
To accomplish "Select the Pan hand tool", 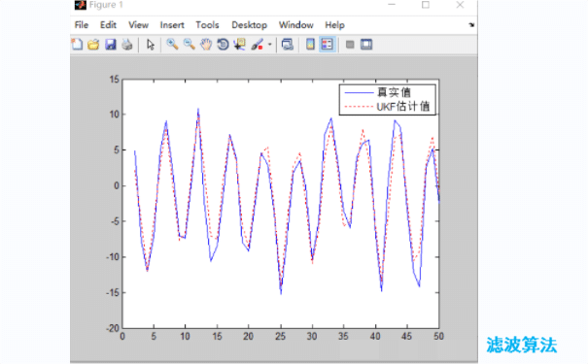I will (206, 45).
